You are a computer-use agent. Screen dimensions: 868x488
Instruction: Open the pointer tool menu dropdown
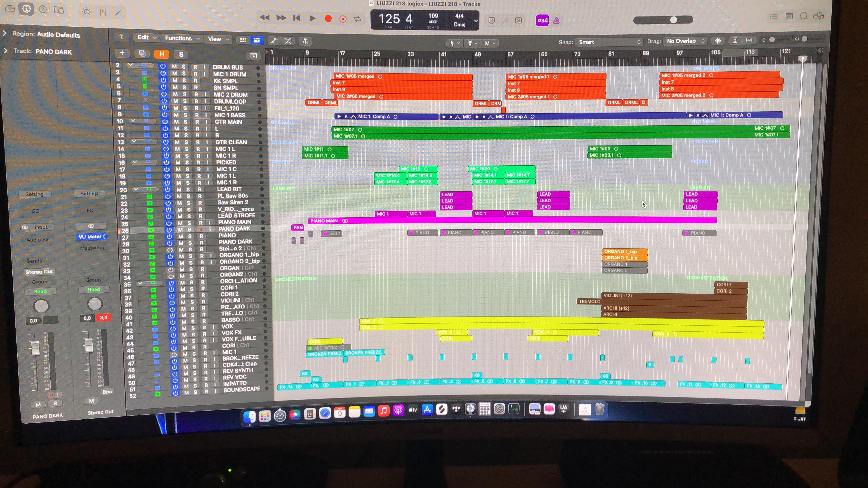[x=455, y=43]
